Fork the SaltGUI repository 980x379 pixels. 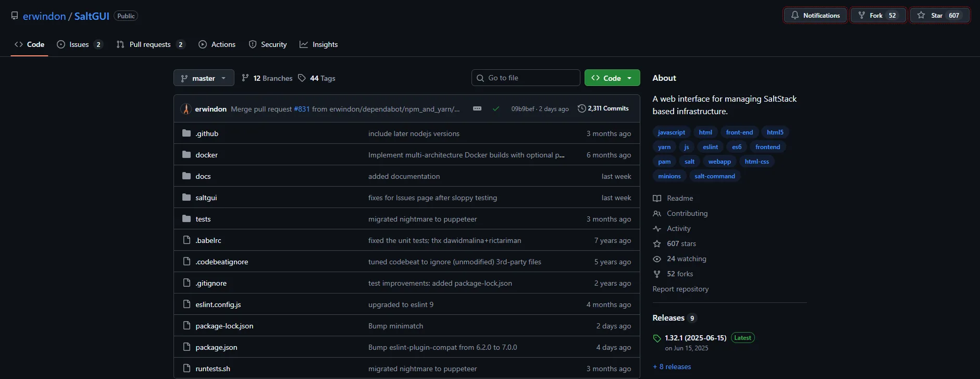(x=878, y=16)
